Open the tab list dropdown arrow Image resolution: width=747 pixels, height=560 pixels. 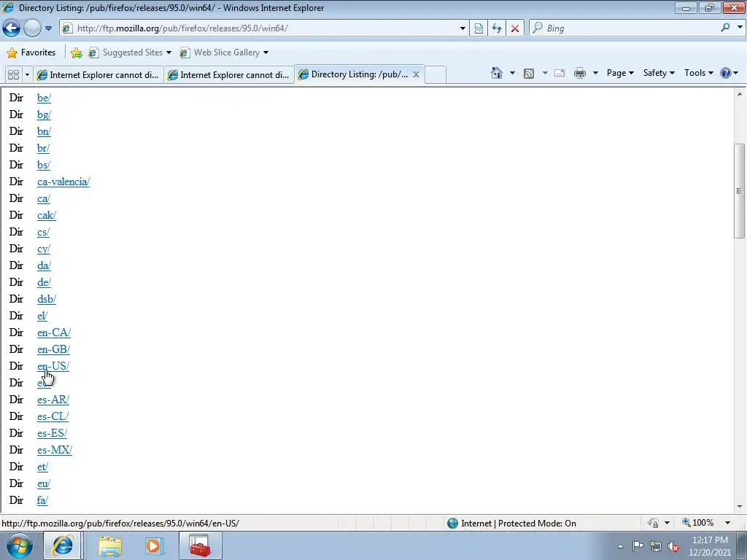(x=27, y=75)
